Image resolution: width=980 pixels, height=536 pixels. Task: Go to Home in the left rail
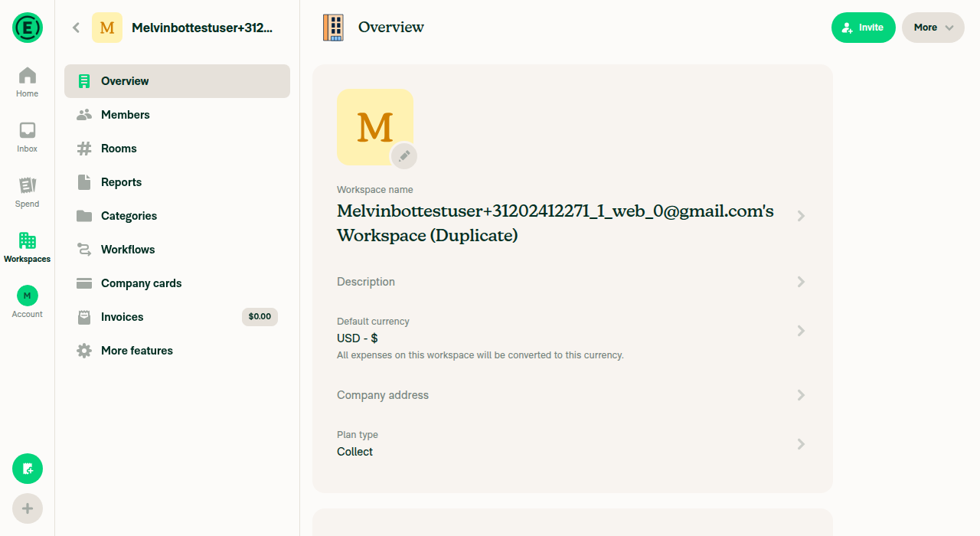[28, 82]
